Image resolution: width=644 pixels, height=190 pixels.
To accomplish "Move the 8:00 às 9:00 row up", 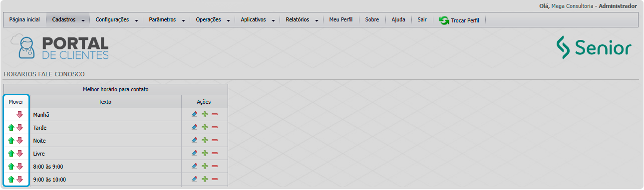I will pos(11,166).
